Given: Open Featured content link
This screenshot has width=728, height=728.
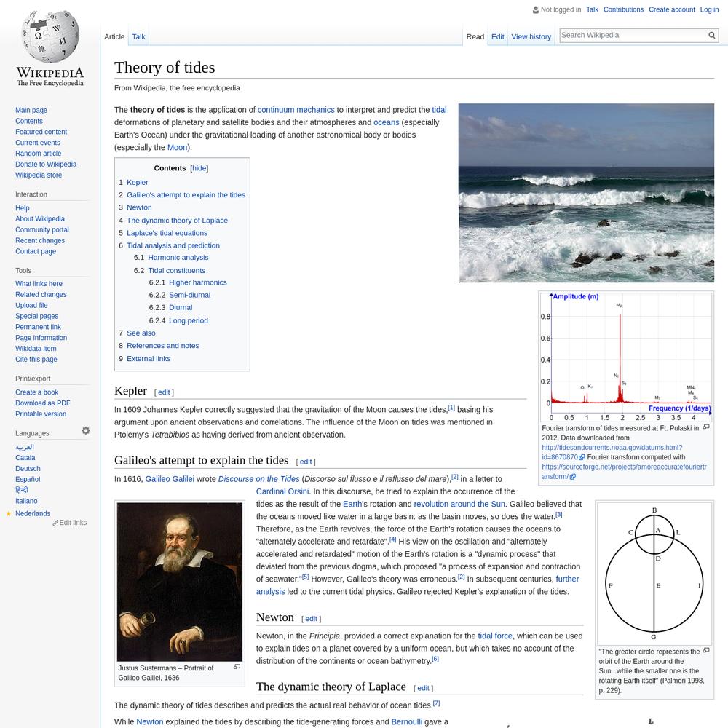Looking at the screenshot, I should click(x=41, y=132).
